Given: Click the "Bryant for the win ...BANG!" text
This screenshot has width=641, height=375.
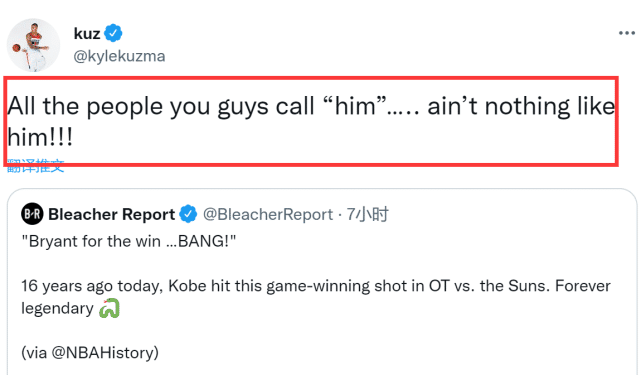Looking at the screenshot, I should click(x=129, y=241).
